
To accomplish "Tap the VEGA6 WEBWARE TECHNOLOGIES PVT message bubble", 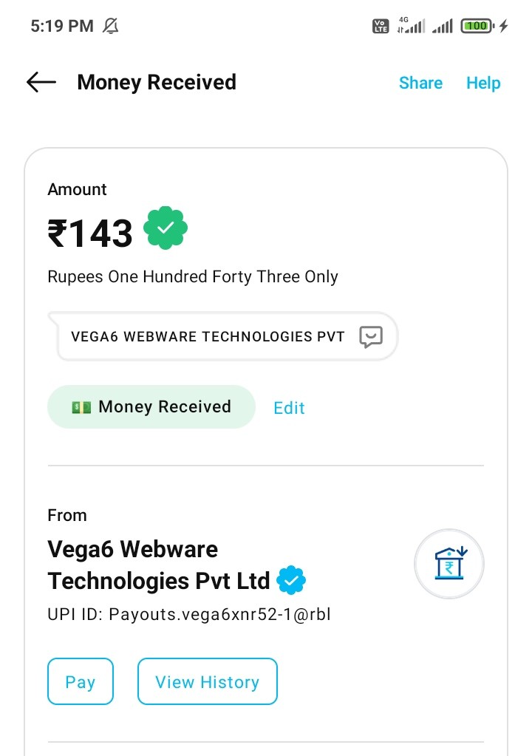I will (208, 337).
